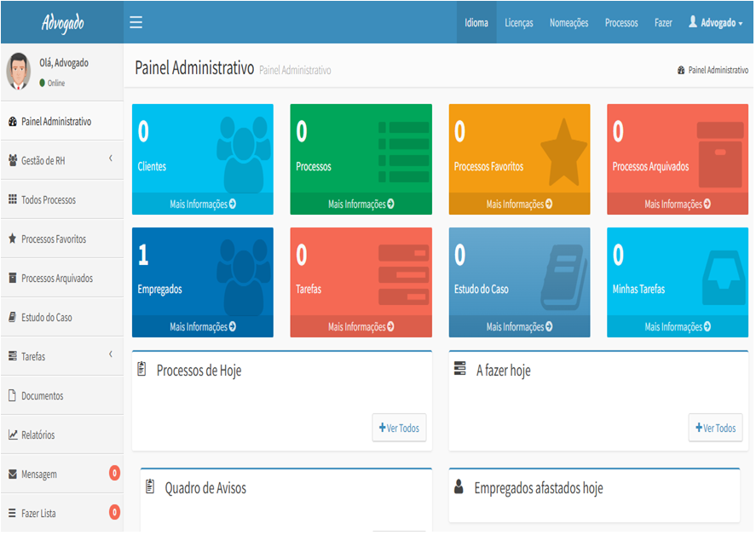756x541 pixels.
Task: Switch to the Idioma menu
Action: 476,22
